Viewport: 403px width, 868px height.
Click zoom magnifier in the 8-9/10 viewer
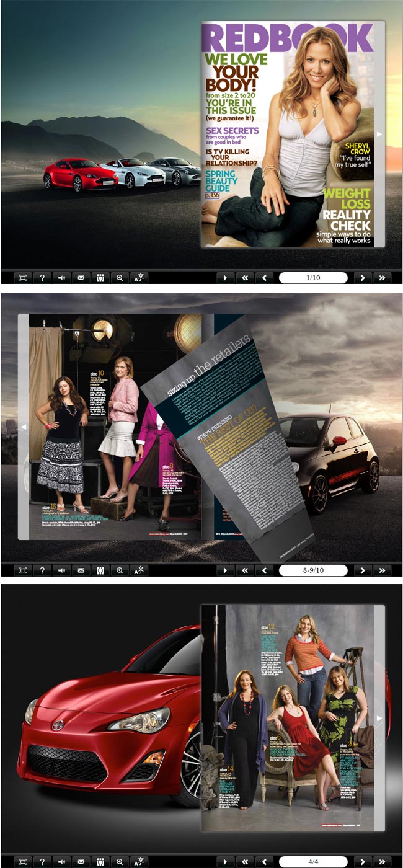coord(119,570)
